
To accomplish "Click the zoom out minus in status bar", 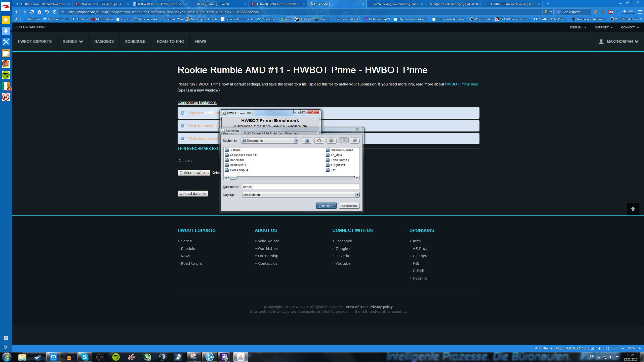I will pyautogui.click(x=623, y=348).
